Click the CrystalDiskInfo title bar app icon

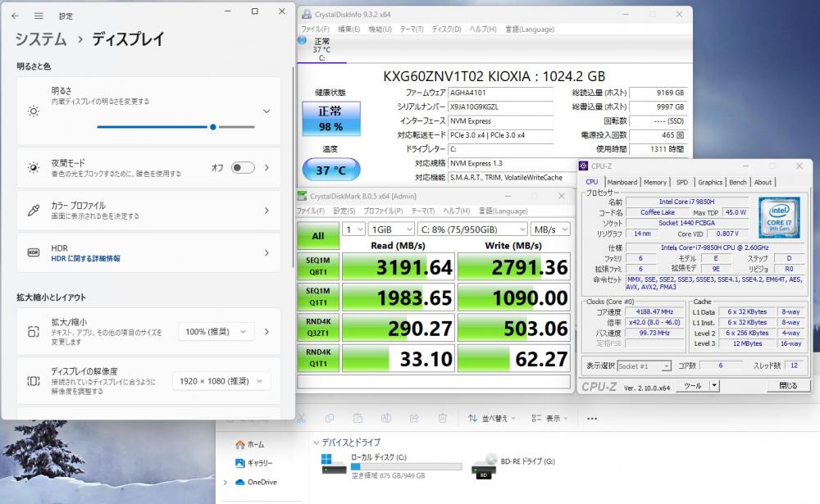pos(307,14)
